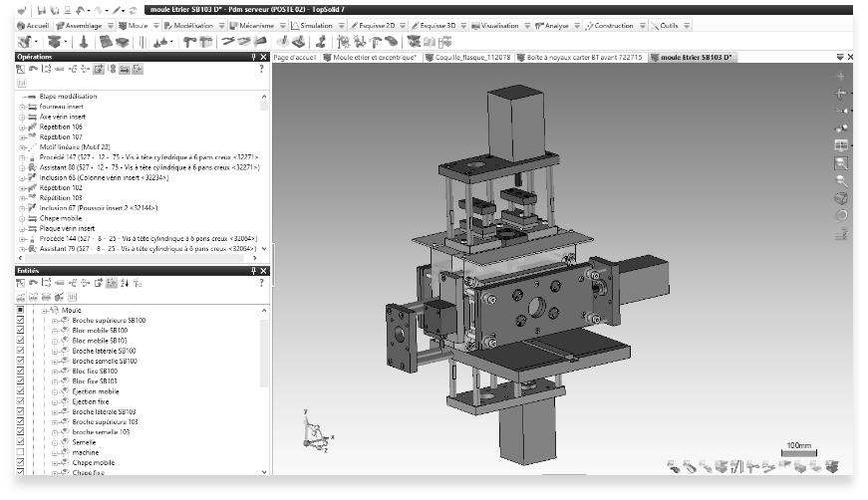The height and width of the screenshot is (500, 868).
Task: Click the four-view layout icon in viewport sidebar
Action: click(841, 145)
